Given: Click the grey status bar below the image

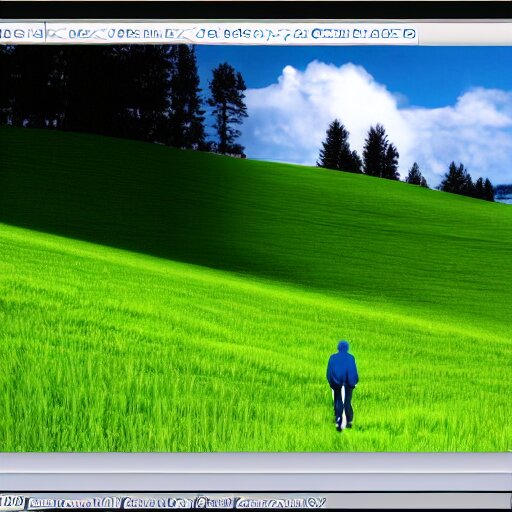Looking at the screenshot, I should click(256, 462).
